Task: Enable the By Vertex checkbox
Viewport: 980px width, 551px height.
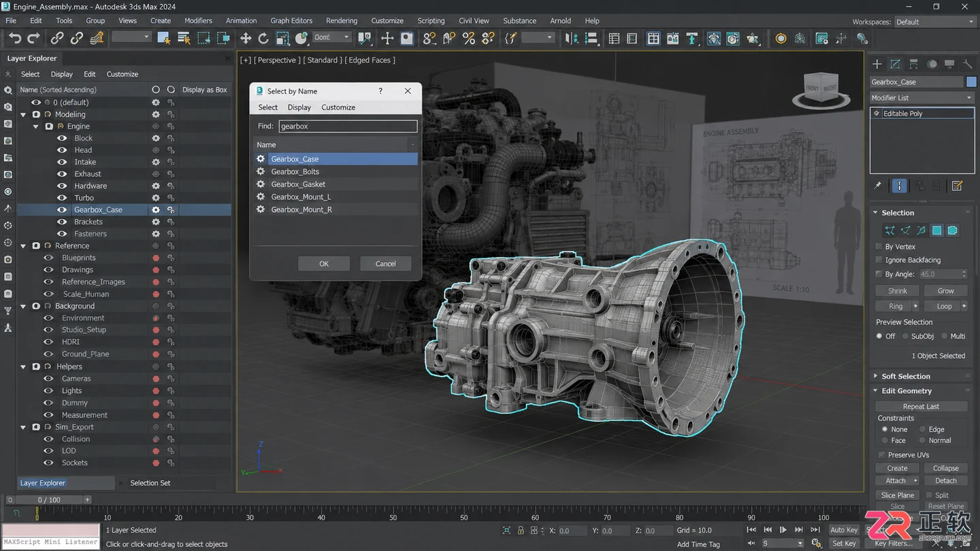Action: pos(879,247)
